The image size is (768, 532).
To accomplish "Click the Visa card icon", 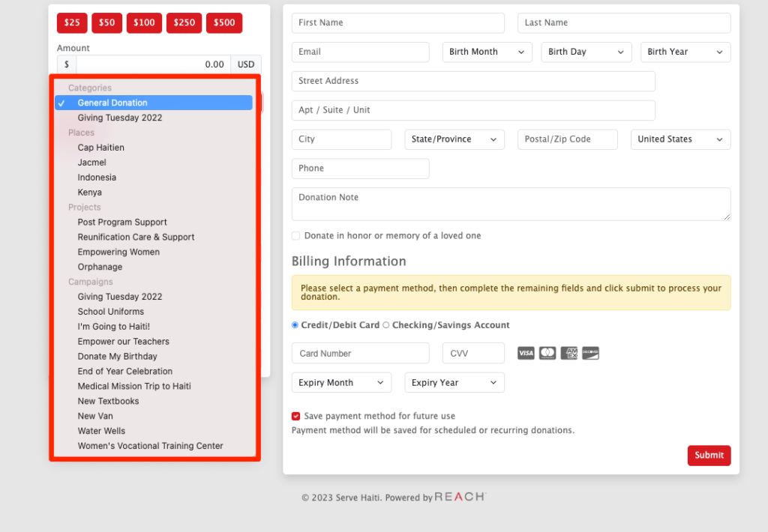I will pos(526,353).
